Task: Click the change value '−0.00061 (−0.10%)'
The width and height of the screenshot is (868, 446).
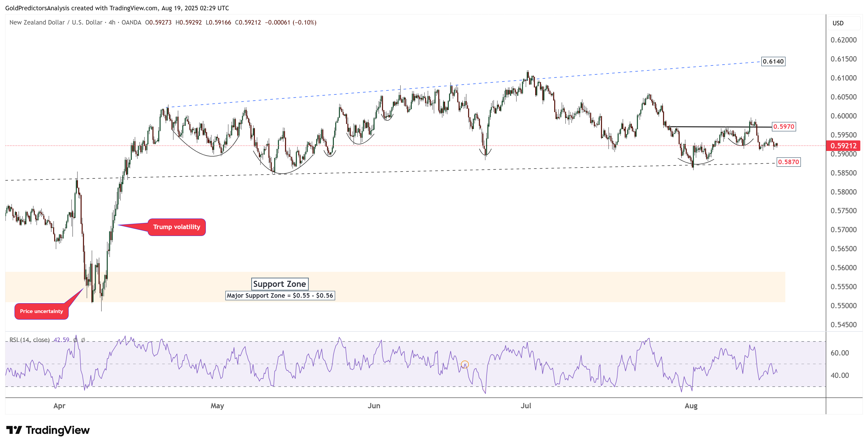Action: tap(291, 22)
